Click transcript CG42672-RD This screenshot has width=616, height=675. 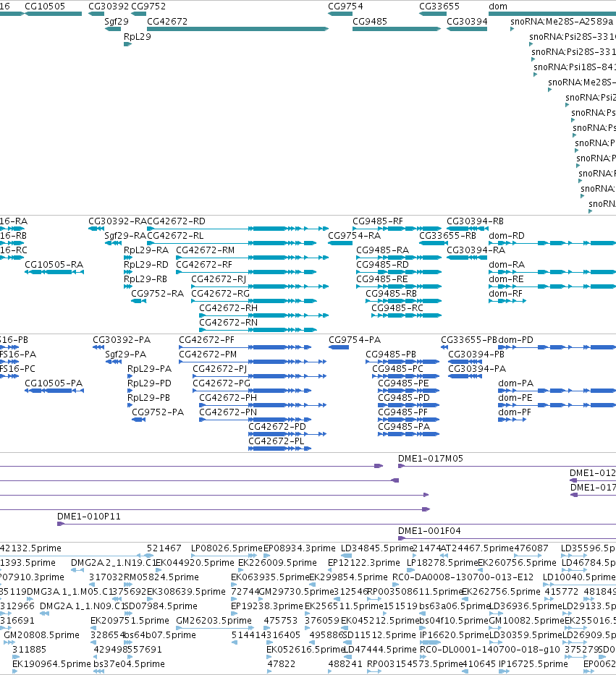[x=237, y=229]
